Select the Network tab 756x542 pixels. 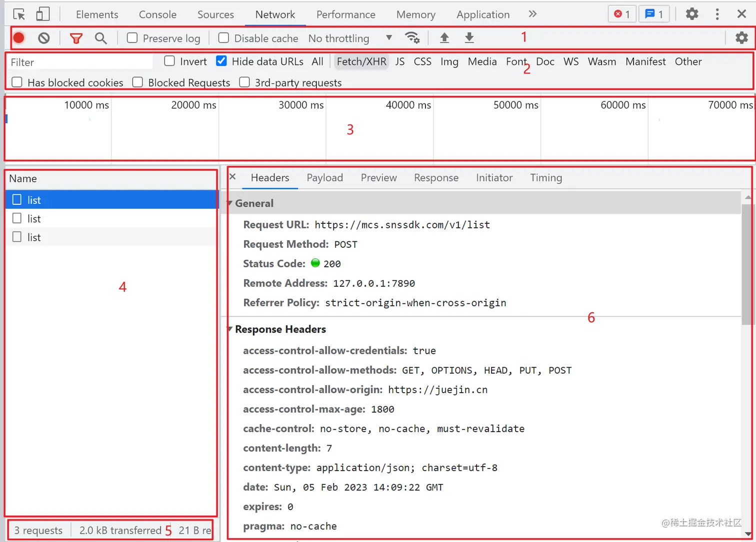[275, 14]
